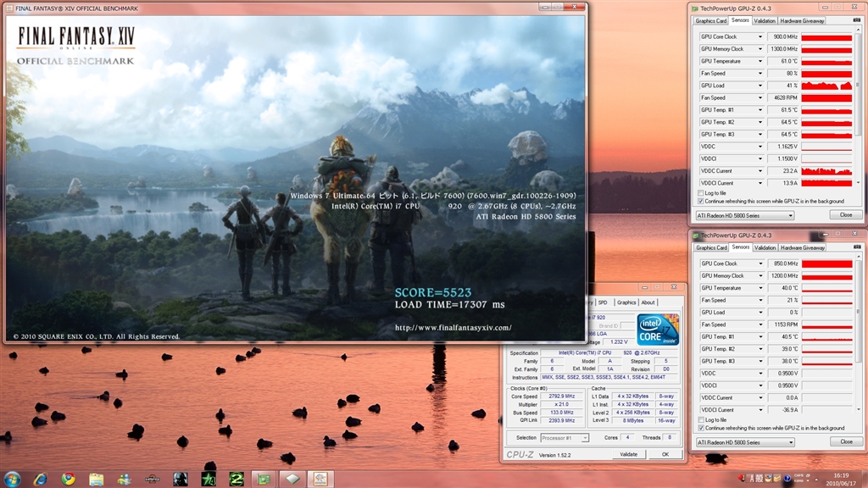This screenshot has height=488, width=868.
Task: Click GPU Load graph in upper GPU-Z
Action: pos(826,86)
